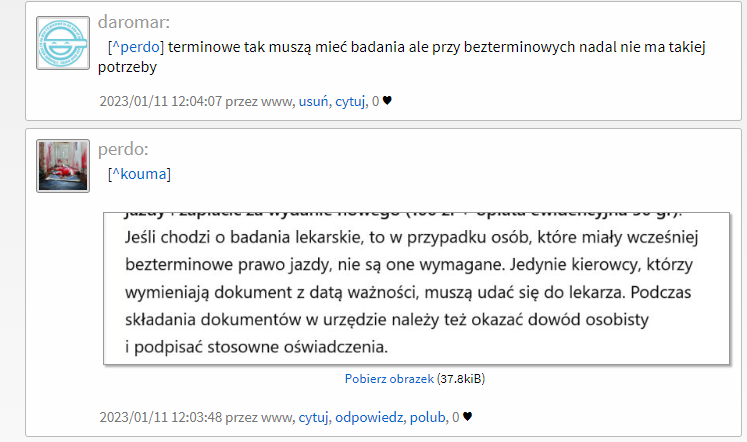Click the heart icon under daromar's post
This screenshot has height=442, width=747.
point(387,100)
